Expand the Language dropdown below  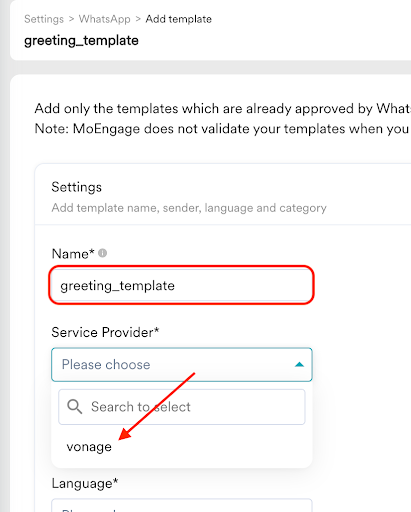(182, 505)
